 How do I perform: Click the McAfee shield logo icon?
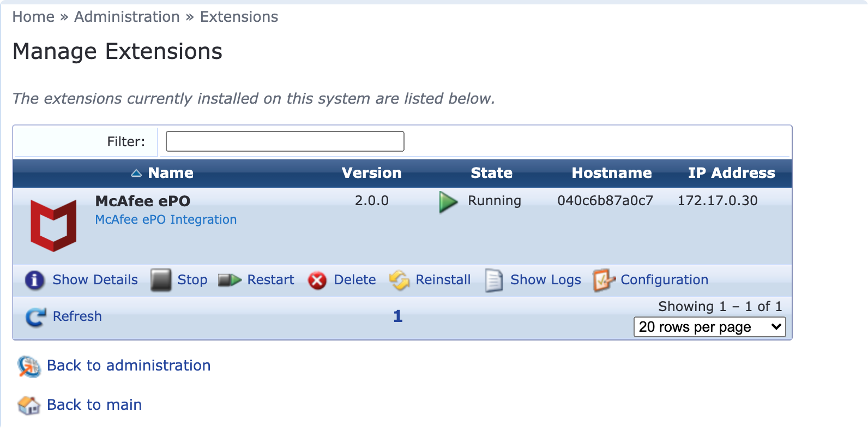click(53, 226)
